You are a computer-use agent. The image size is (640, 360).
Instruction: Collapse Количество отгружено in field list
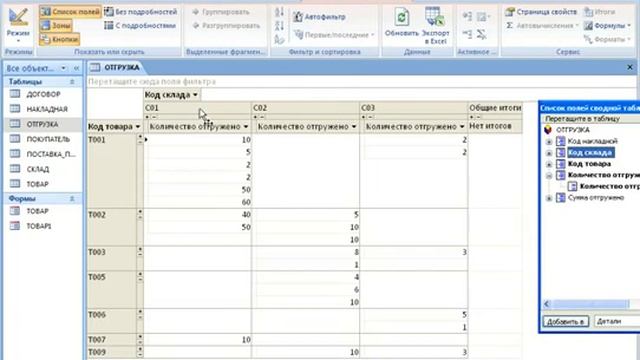point(549,176)
